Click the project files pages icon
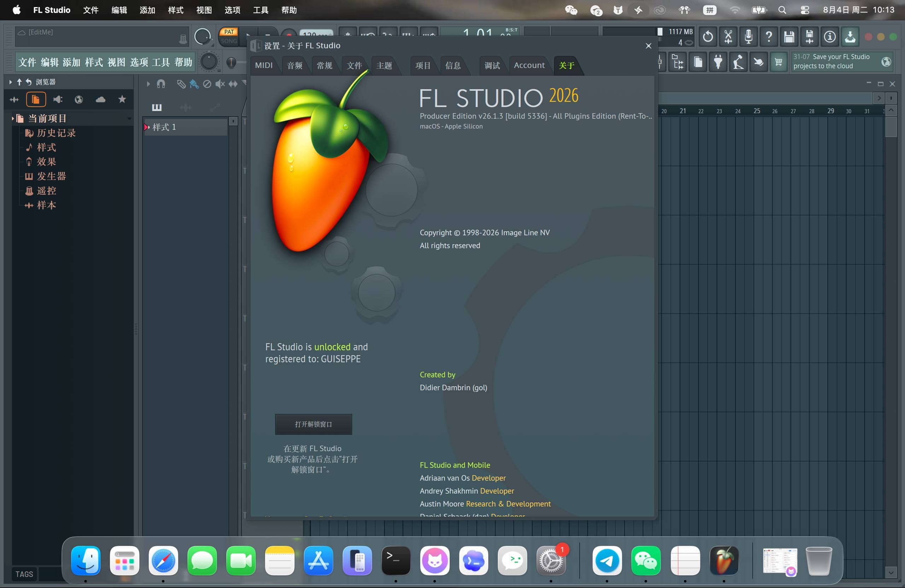Screen dimensions: 905x588 point(698,62)
